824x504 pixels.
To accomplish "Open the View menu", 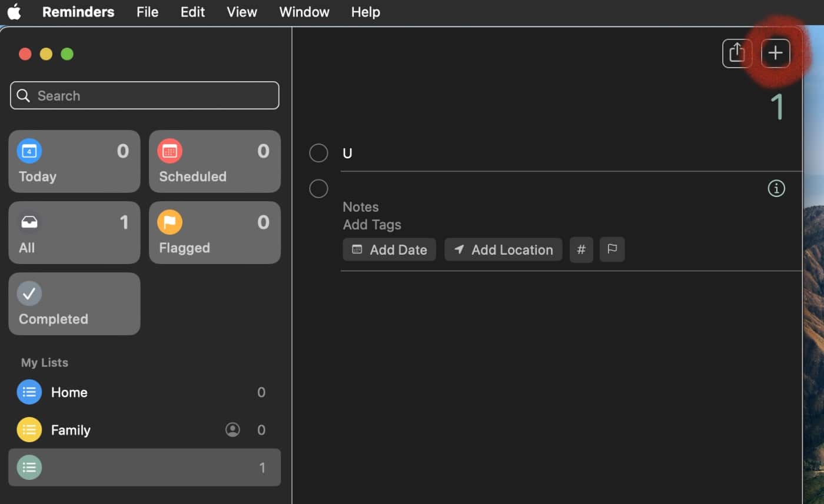I will coord(241,12).
